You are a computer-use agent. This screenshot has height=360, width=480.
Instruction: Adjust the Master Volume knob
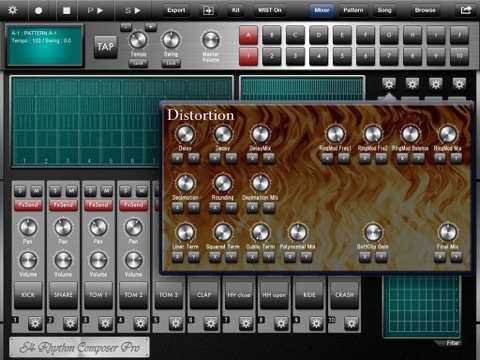coord(211,40)
